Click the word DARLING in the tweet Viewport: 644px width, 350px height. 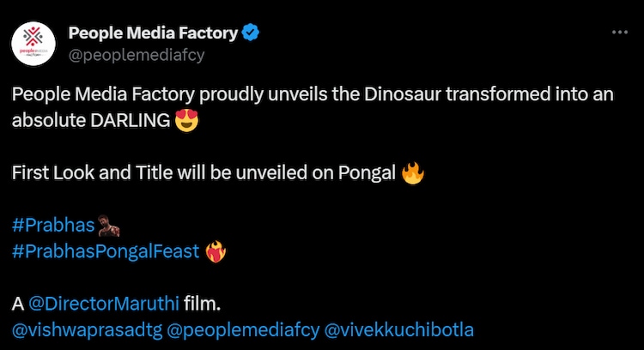(128, 120)
